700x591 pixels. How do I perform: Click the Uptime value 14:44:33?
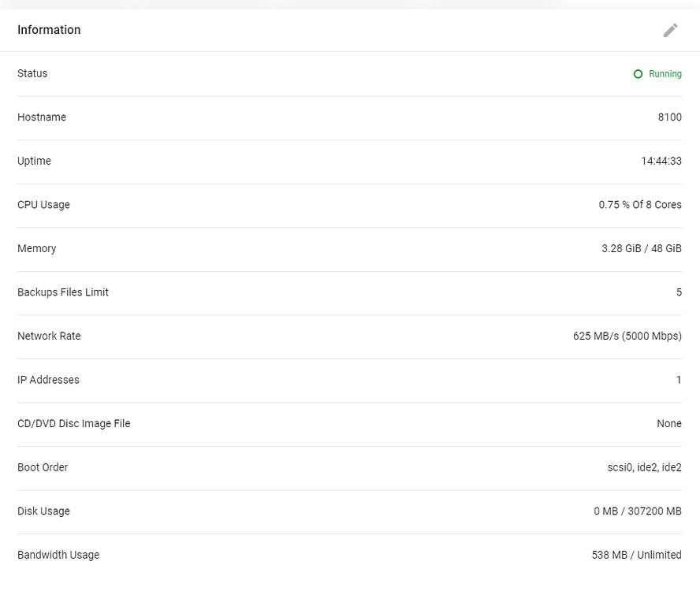tap(661, 161)
